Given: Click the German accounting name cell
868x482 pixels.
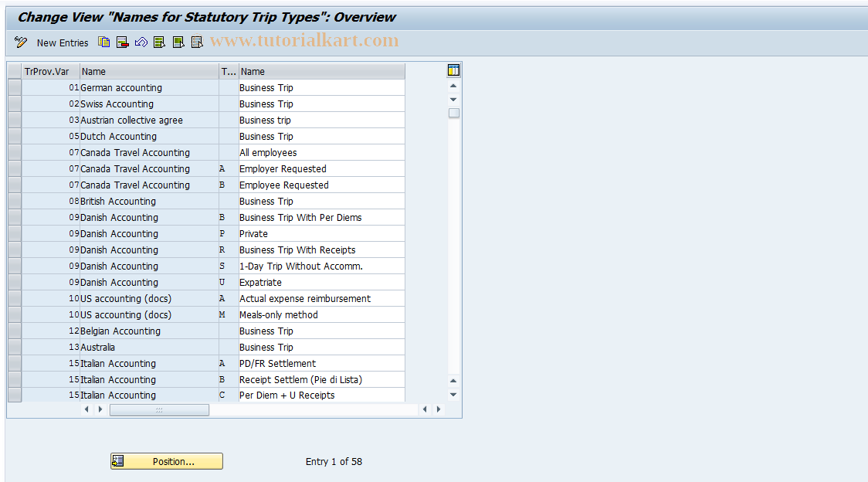Looking at the screenshot, I should pos(150,87).
